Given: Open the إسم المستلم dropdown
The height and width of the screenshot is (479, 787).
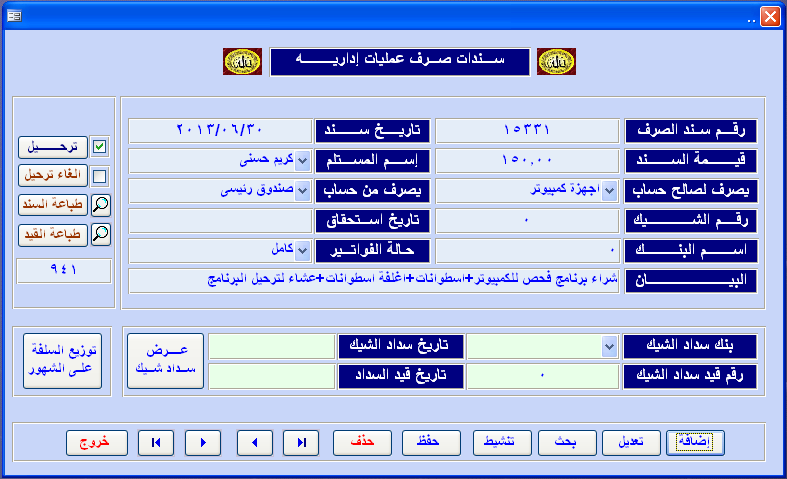Looking at the screenshot, I should [303, 161].
